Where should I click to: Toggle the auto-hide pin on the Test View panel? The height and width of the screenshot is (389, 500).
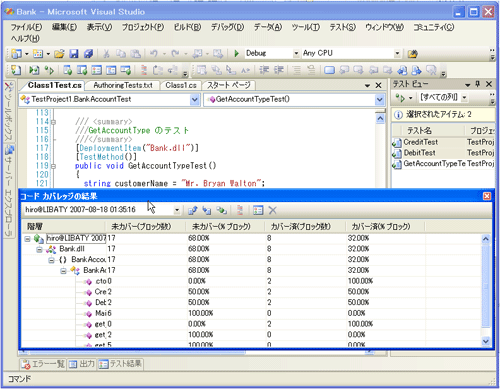(x=478, y=84)
